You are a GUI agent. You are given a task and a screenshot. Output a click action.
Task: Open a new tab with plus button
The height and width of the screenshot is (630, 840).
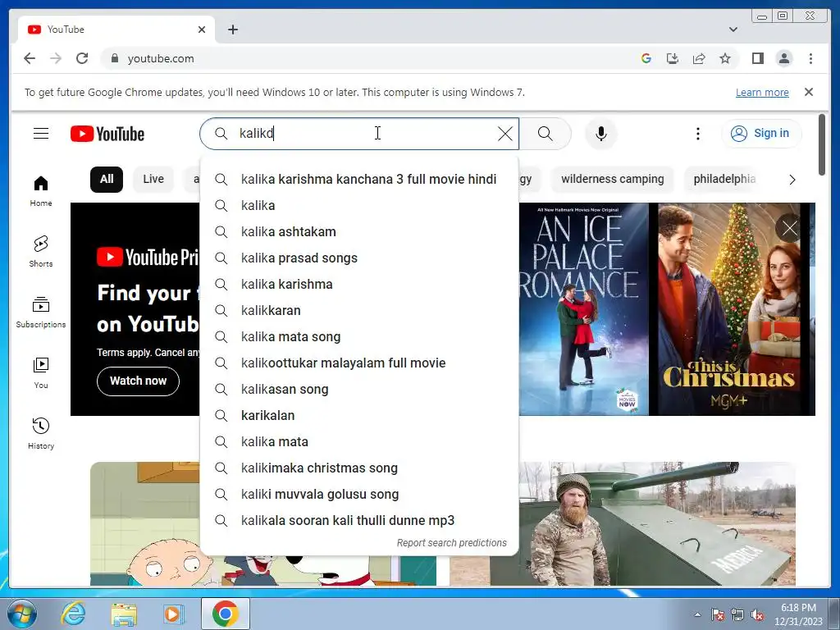[232, 30]
